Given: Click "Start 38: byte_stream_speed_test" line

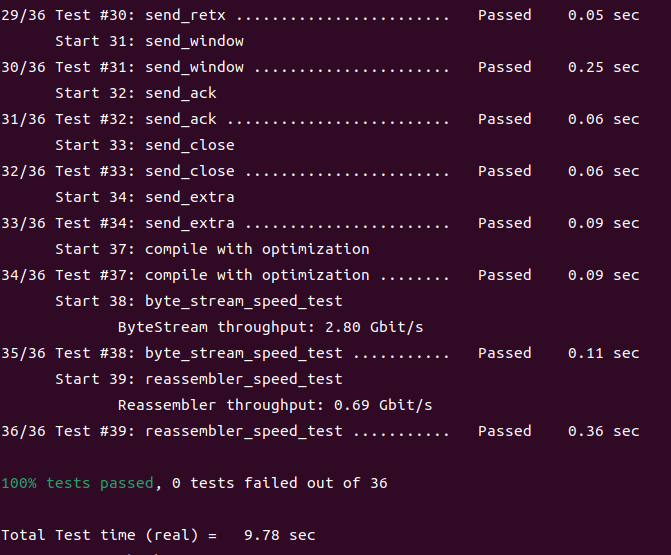Looking at the screenshot, I should pos(198,301).
